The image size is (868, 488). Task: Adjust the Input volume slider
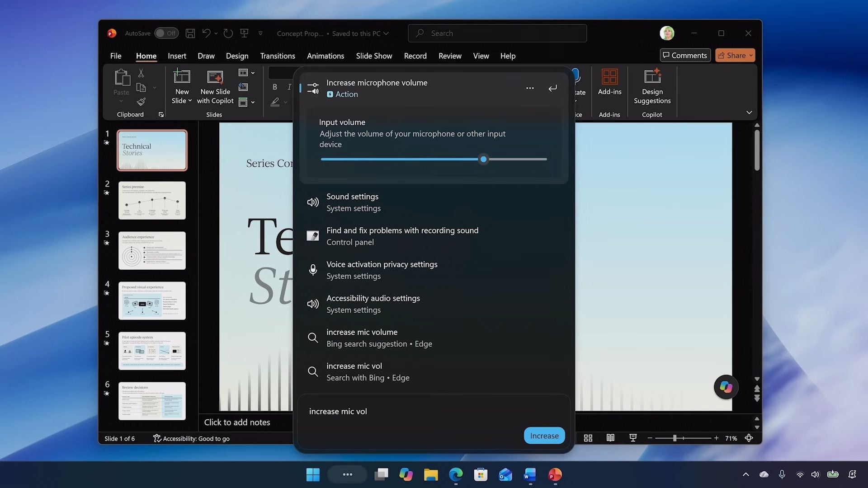[483, 159]
